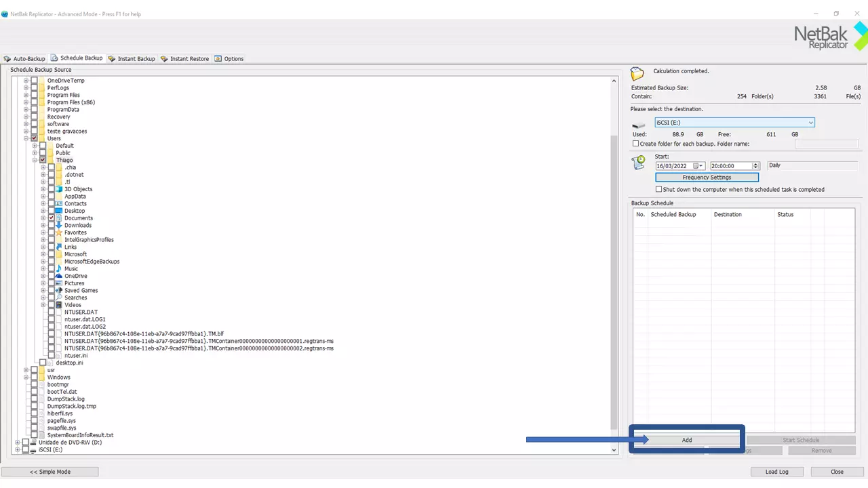Viewport: 868px width, 488px height.
Task: Click the Destination column header
Action: 743,214
